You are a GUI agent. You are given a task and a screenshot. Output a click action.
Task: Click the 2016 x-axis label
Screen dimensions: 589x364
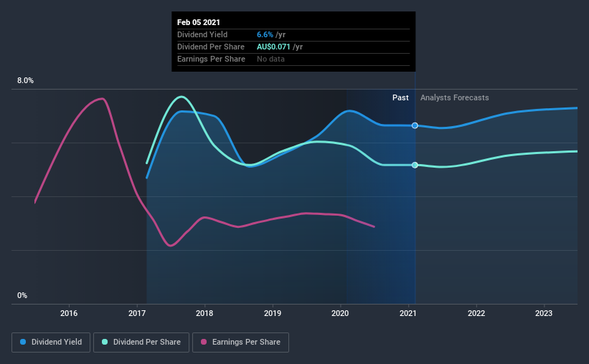point(69,313)
